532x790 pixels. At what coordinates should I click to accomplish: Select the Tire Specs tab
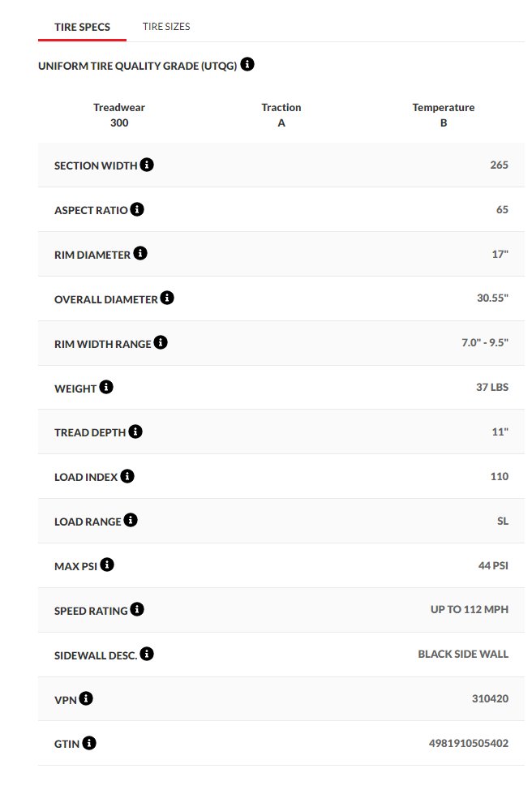pos(82,28)
